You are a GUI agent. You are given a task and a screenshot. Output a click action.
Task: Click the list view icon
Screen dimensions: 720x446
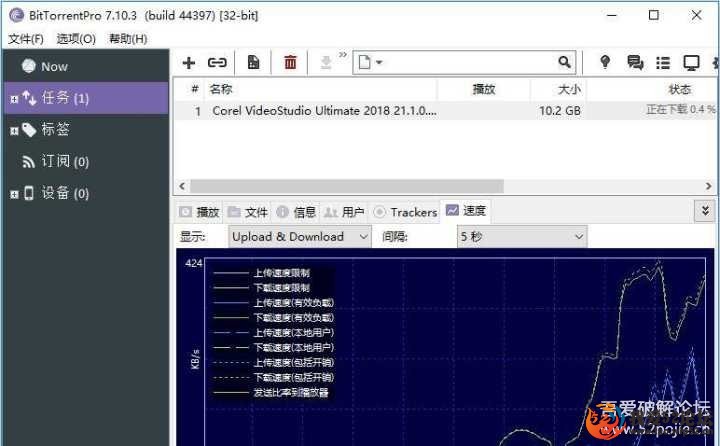[x=663, y=62]
